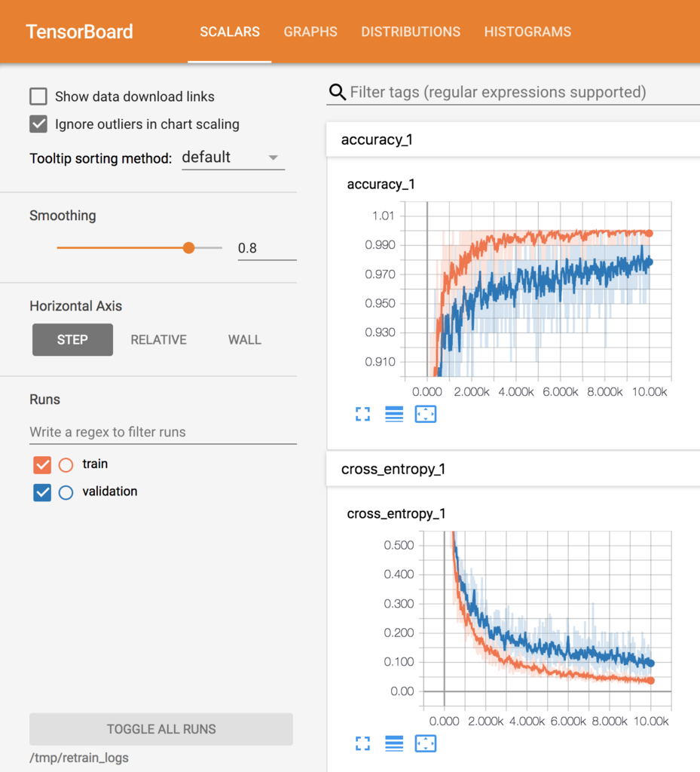Enable Show data download links checkbox
The height and width of the screenshot is (772, 700).
38,96
